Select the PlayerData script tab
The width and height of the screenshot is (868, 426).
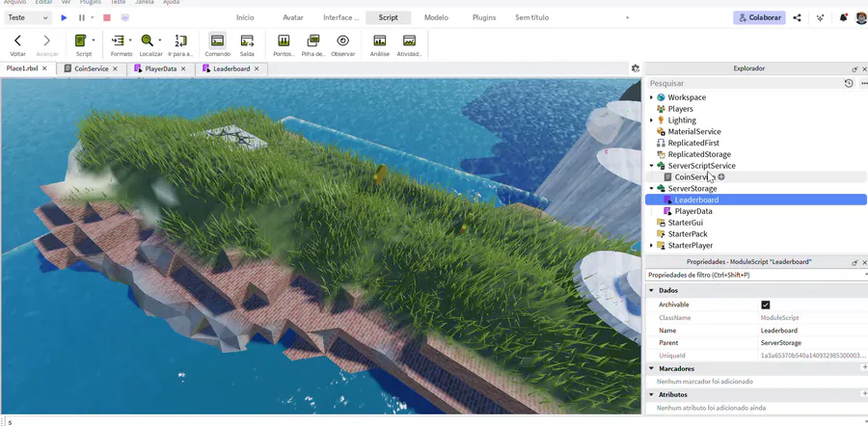click(160, 68)
